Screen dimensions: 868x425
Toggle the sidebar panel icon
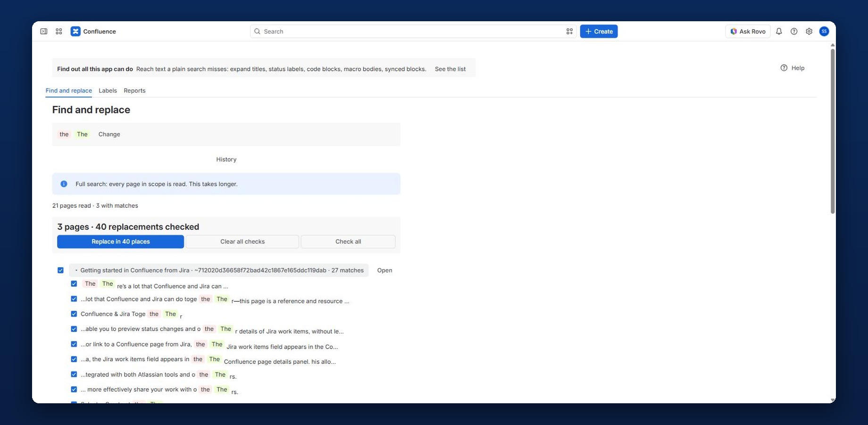tap(44, 31)
